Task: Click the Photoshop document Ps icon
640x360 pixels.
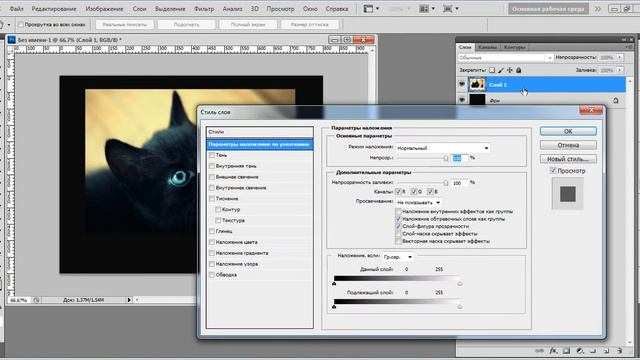Action: (x=11, y=40)
